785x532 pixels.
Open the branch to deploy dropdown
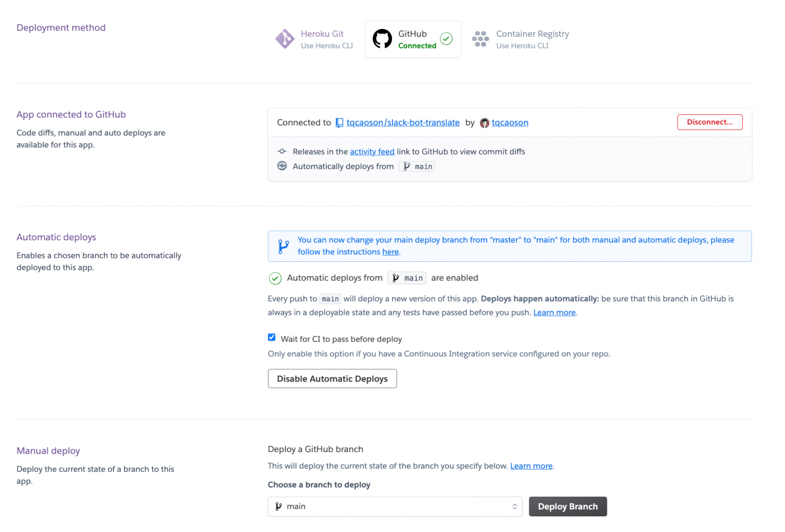pos(395,507)
